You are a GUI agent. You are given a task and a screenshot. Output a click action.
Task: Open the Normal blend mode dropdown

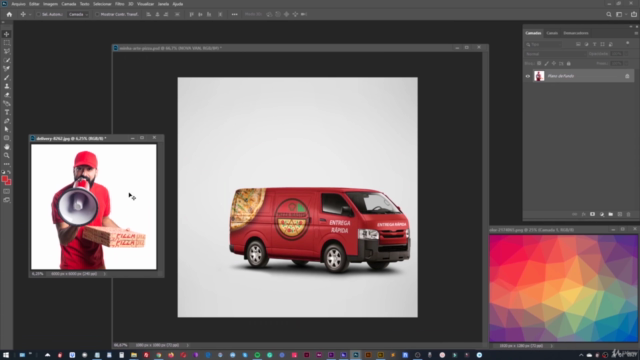[x=555, y=54]
